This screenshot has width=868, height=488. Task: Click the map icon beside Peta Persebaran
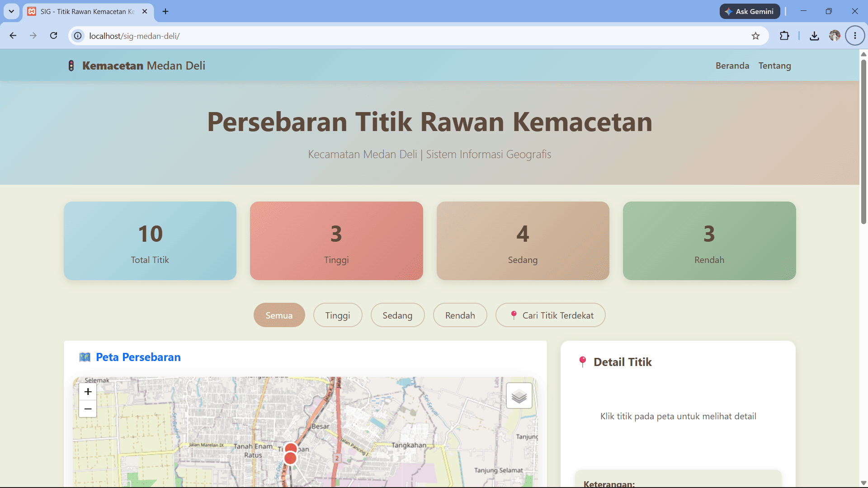[85, 357]
